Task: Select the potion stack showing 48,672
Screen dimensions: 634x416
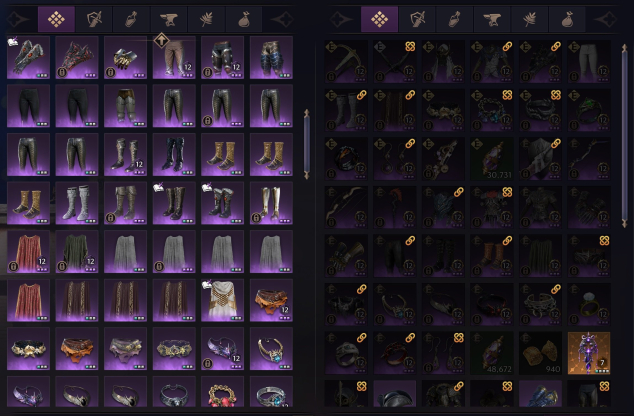Action: point(492,353)
